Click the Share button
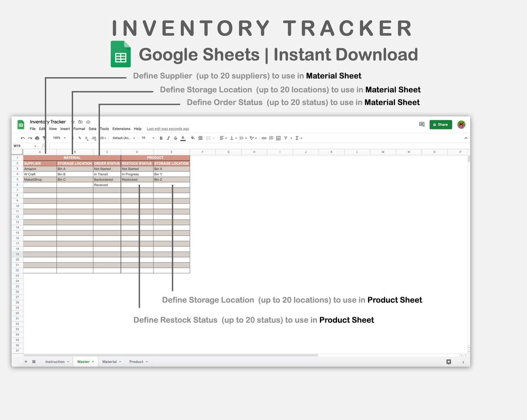Image resolution: width=527 pixels, height=420 pixels. click(x=441, y=124)
